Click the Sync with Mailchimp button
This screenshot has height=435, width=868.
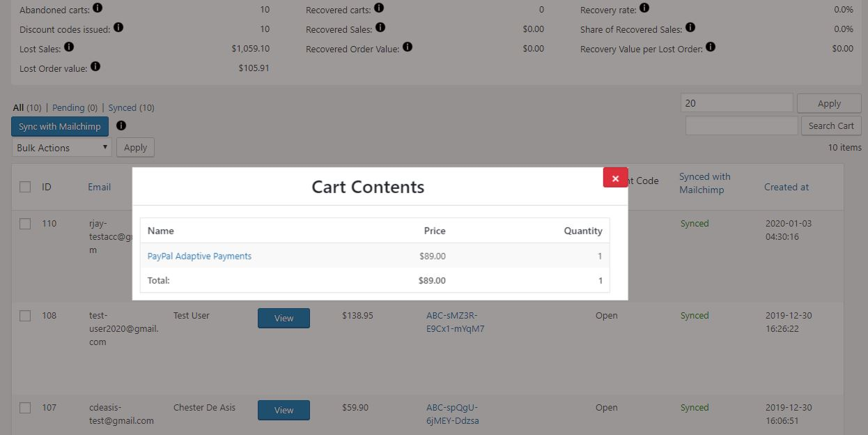click(60, 126)
